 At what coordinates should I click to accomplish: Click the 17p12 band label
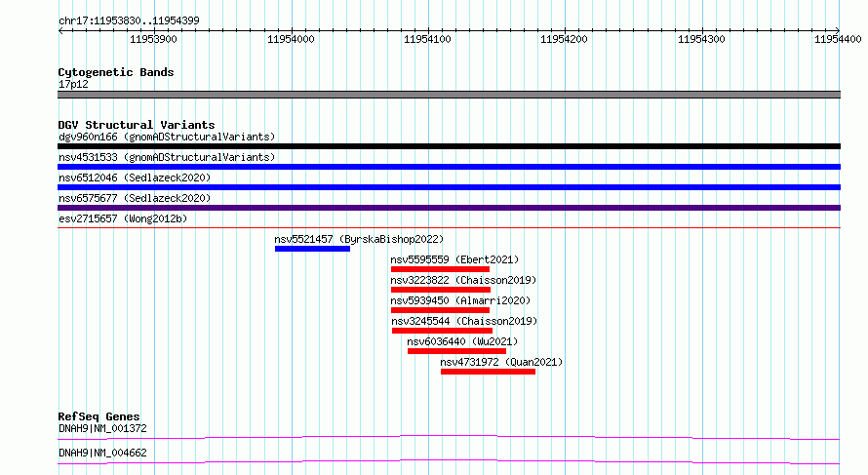[73, 84]
